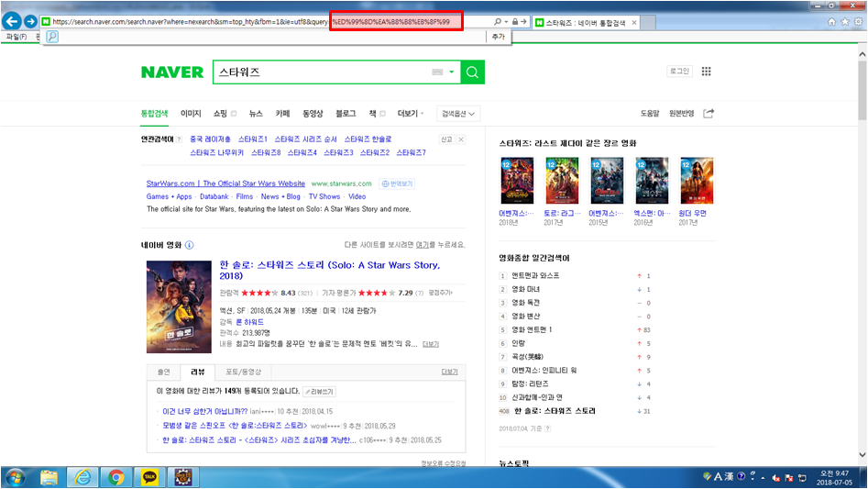Open the game app icon on the taskbar
This screenshot has height=489, width=868.
[183, 477]
